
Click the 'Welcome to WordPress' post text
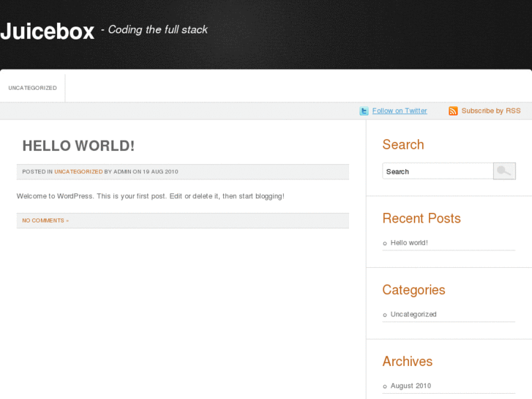point(150,196)
